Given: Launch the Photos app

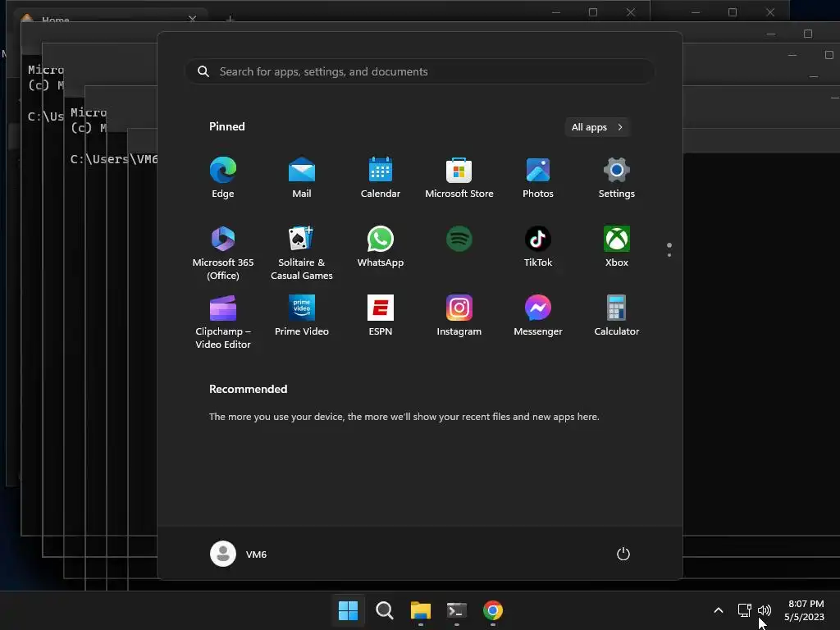Looking at the screenshot, I should coord(538,178).
